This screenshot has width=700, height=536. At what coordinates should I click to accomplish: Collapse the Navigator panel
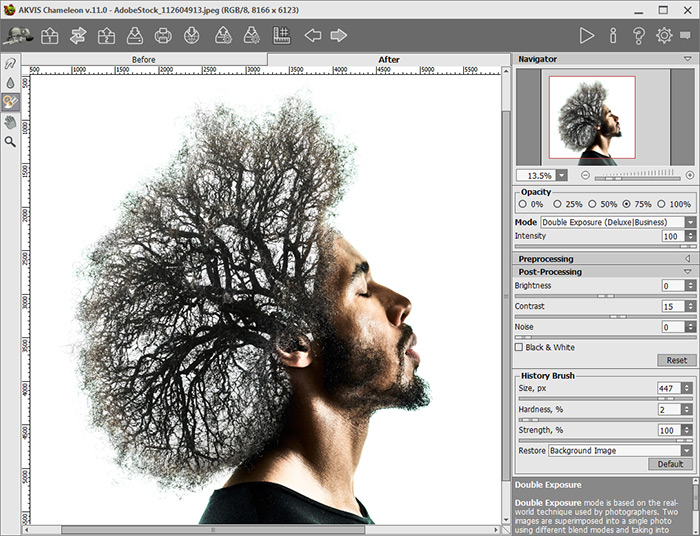[687, 59]
